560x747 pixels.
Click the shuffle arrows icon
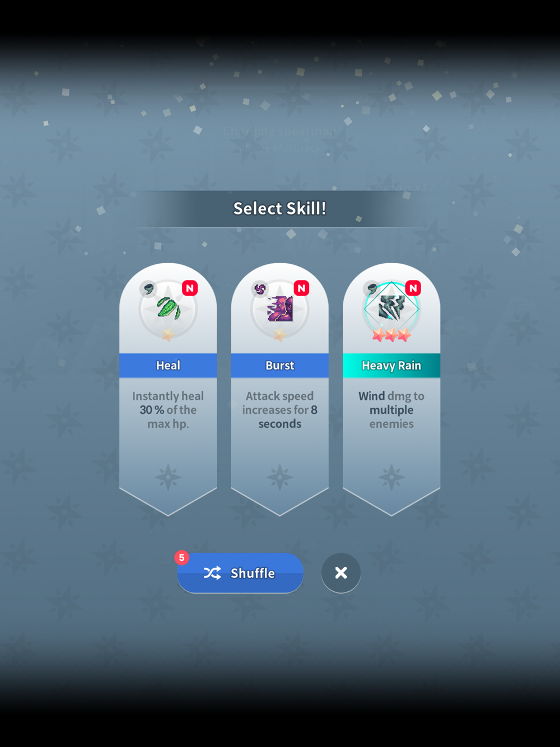[212, 573]
